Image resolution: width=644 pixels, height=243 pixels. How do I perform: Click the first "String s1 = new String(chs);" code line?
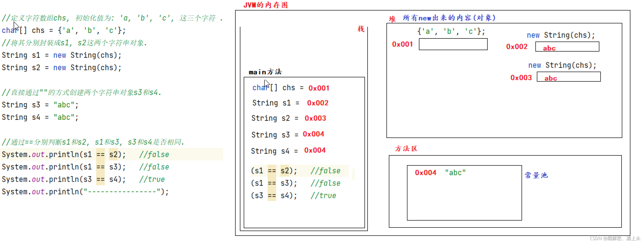[x=62, y=55]
